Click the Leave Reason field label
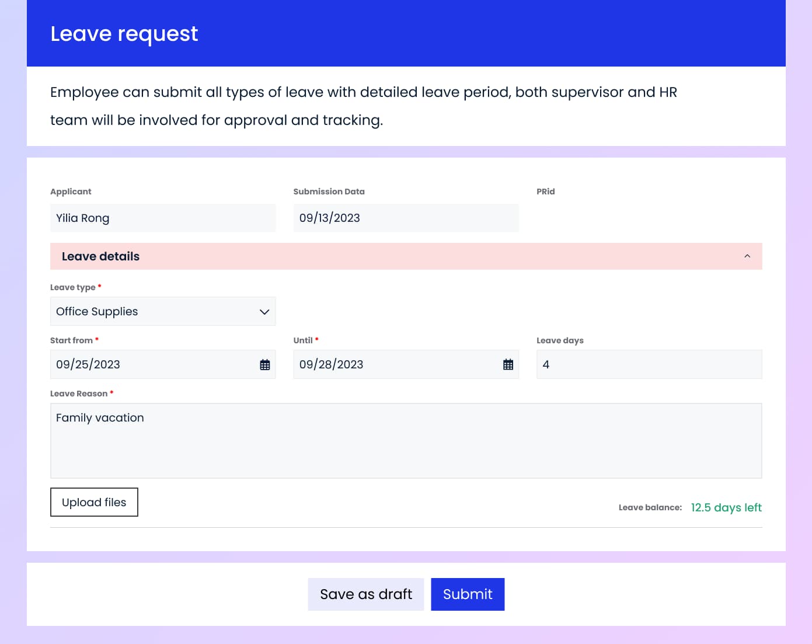The image size is (812, 644). [79, 394]
